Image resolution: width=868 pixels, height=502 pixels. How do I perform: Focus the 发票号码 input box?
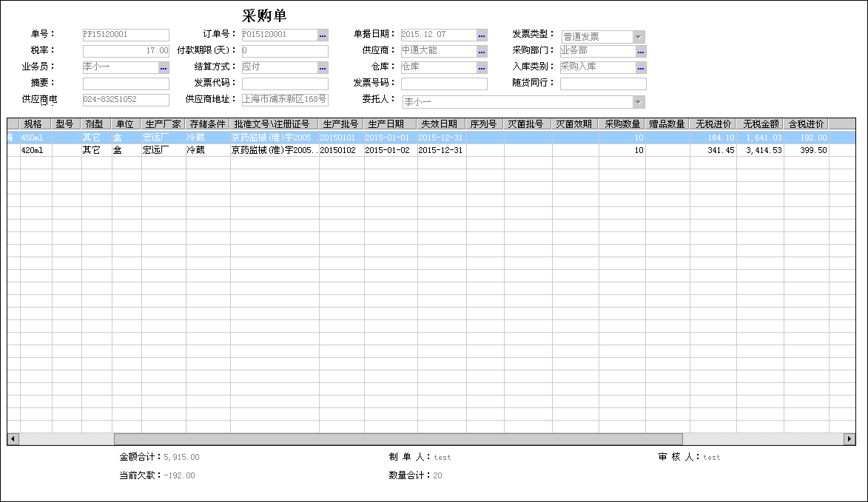[444, 84]
